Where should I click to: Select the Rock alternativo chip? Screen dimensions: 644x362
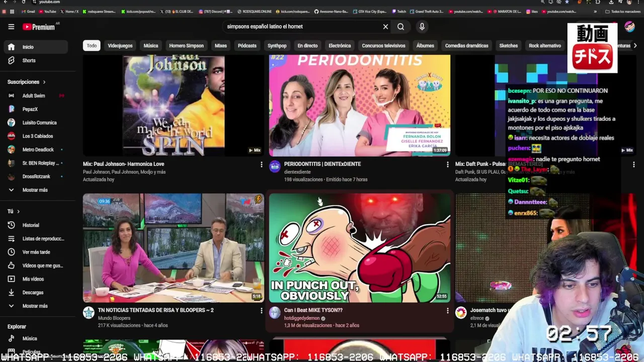coord(545,46)
